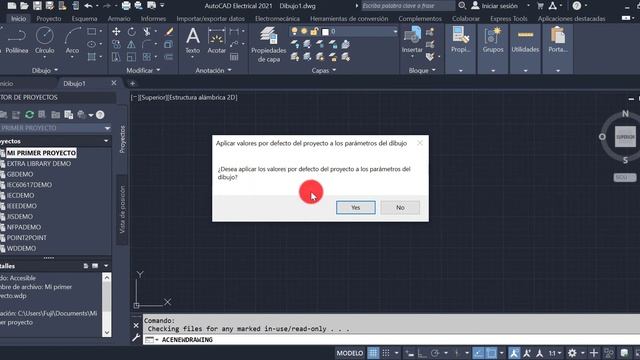Select the Trim scissors tool
The height and width of the screenshot is (360, 640).
click(147, 32)
